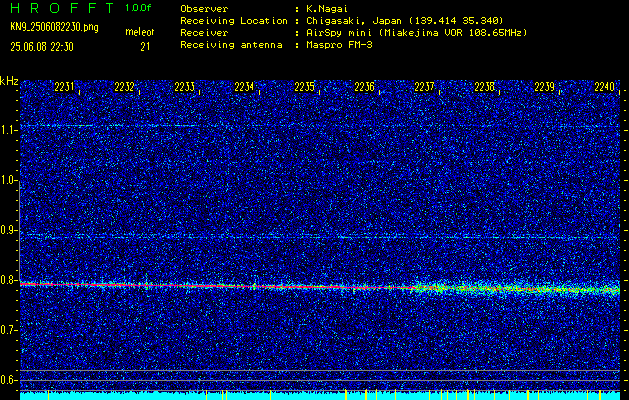629x400 pixels.
Task: Click the 2240 time marker
Action: tap(605, 87)
